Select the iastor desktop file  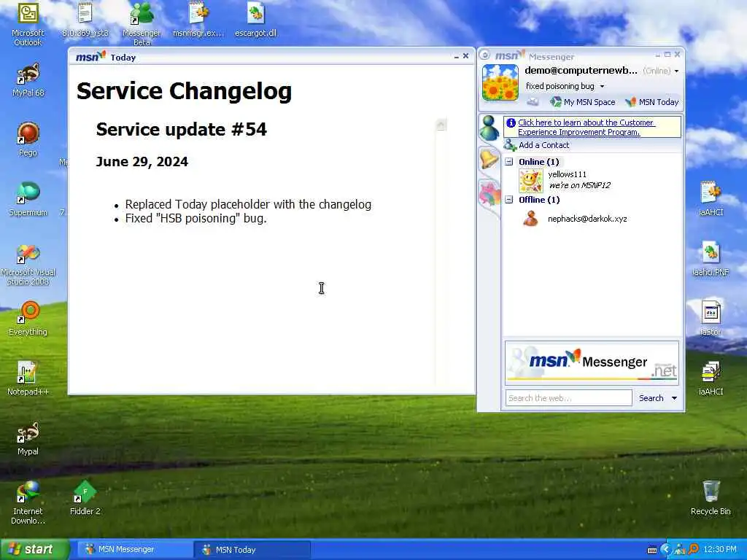coord(711,319)
